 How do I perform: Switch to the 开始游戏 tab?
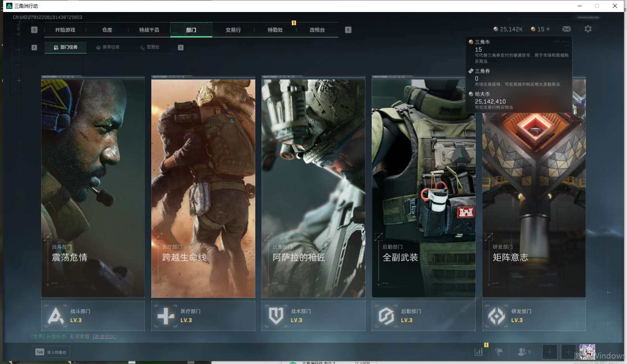click(65, 30)
